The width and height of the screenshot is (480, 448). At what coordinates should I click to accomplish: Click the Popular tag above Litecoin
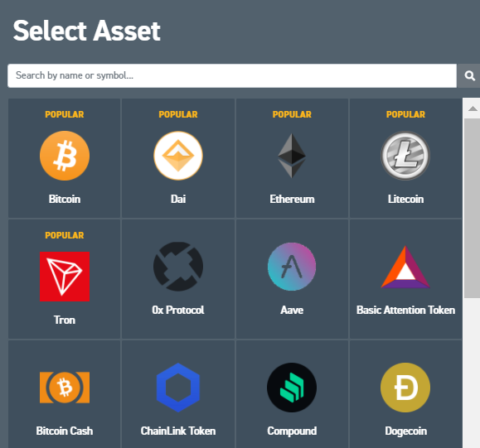[x=405, y=114]
